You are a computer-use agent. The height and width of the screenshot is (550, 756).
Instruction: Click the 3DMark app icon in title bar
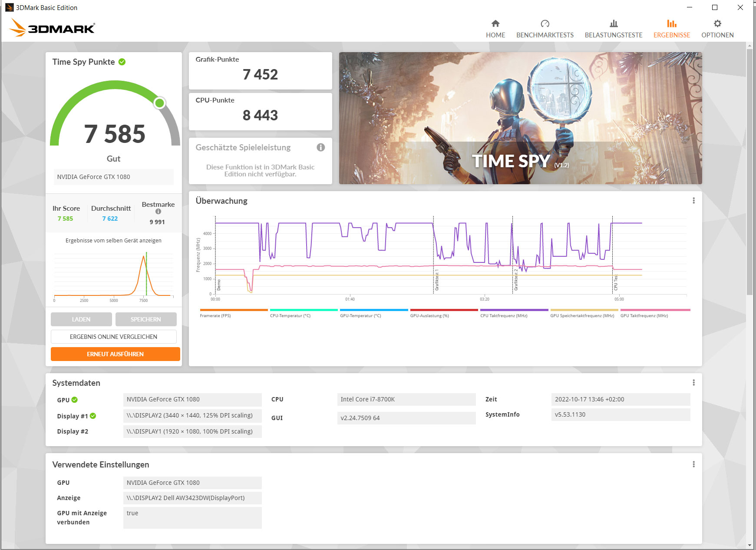[x=9, y=7]
